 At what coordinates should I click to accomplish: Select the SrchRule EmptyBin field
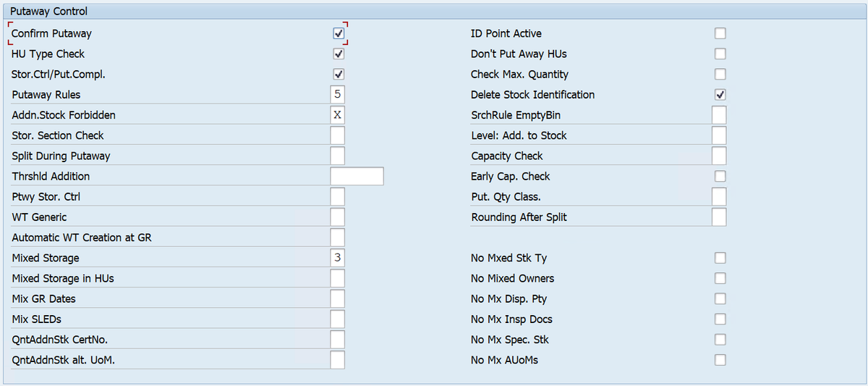pyautogui.click(x=719, y=115)
